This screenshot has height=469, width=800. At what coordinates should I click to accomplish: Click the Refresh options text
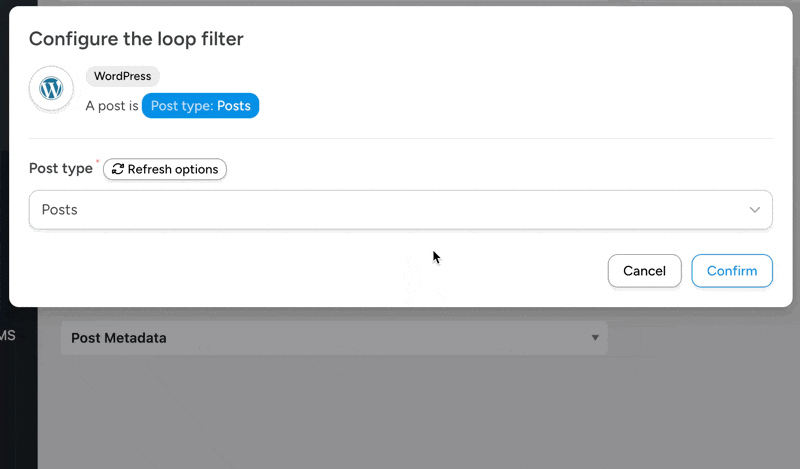173,169
